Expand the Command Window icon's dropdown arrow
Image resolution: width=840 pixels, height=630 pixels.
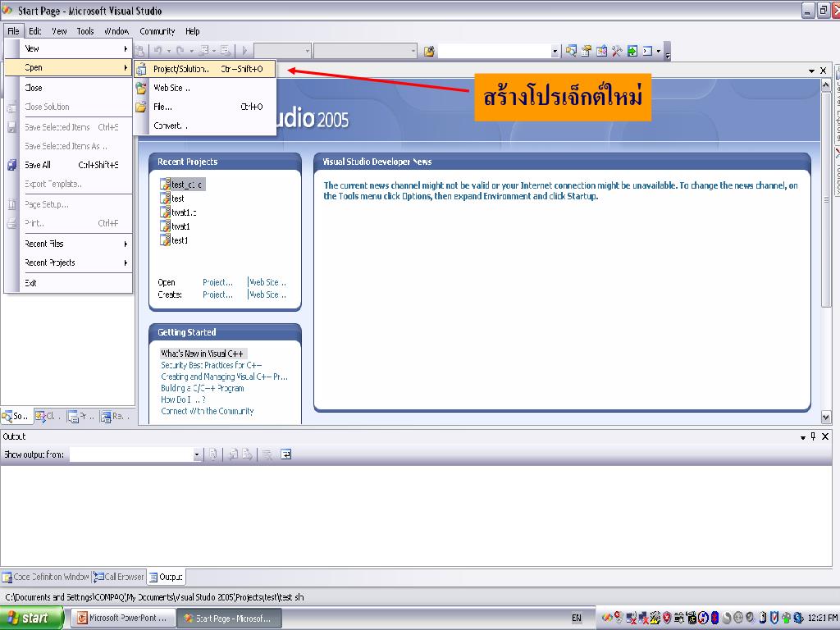tap(659, 52)
